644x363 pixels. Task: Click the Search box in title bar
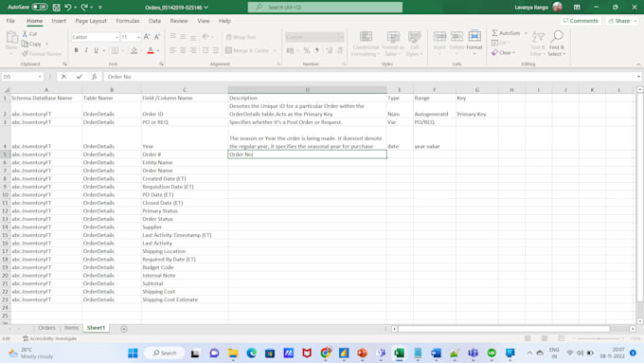point(325,7)
